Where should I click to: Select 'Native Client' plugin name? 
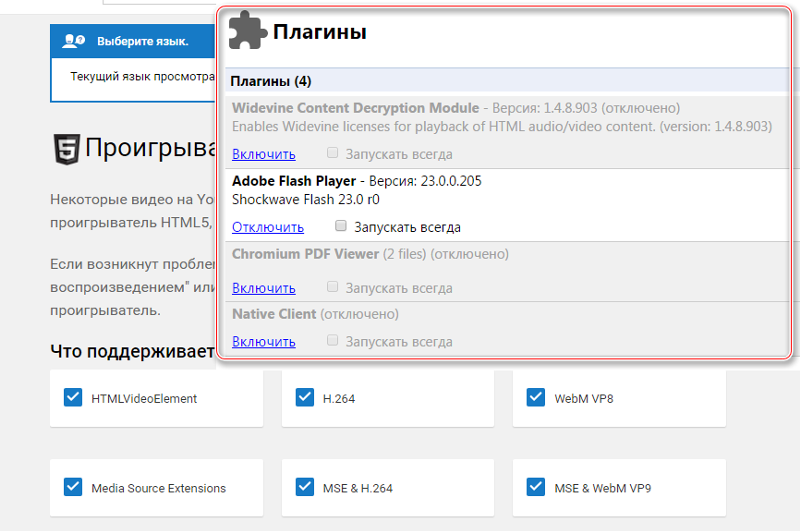[x=274, y=314]
